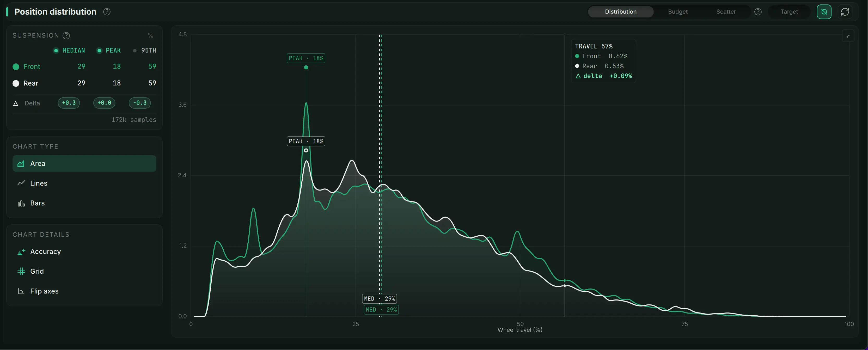This screenshot has width=868, height=350.
Task: Click the Target button
Action: [789, 12]
